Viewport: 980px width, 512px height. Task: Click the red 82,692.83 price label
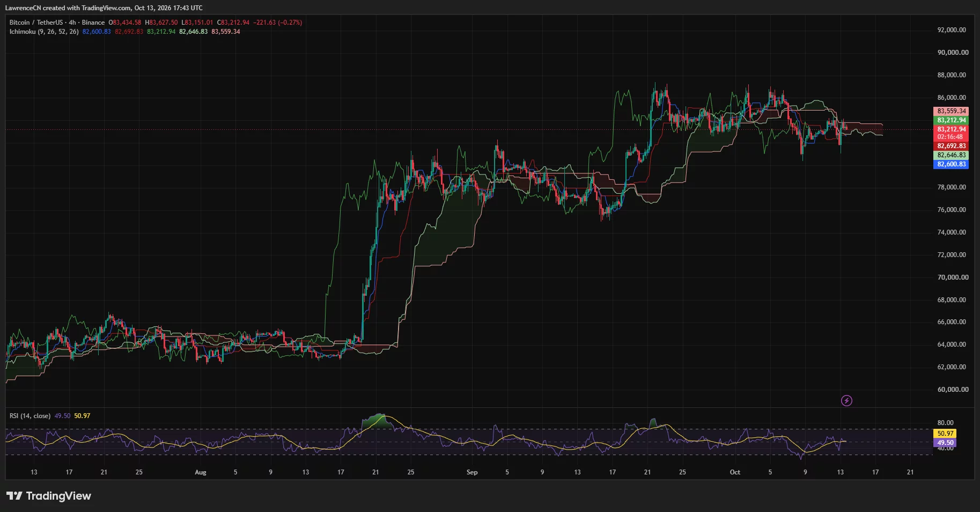coord(951,146)
